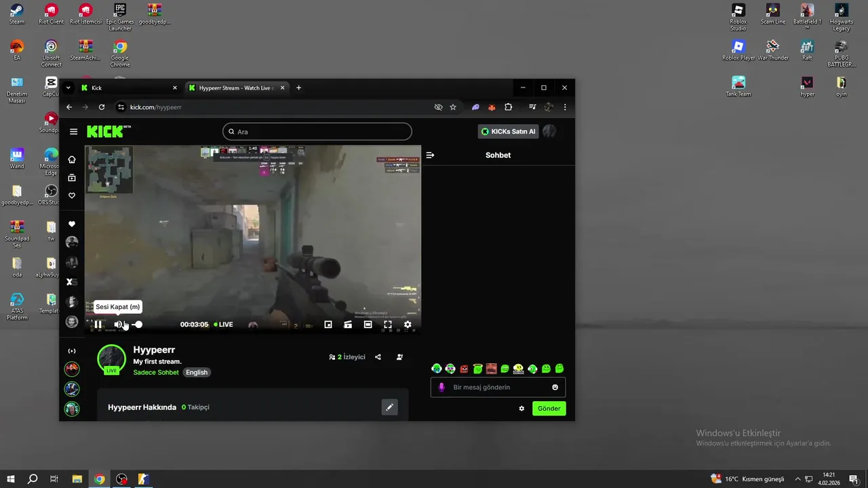Jump to LIVE indicator in player

224,325
